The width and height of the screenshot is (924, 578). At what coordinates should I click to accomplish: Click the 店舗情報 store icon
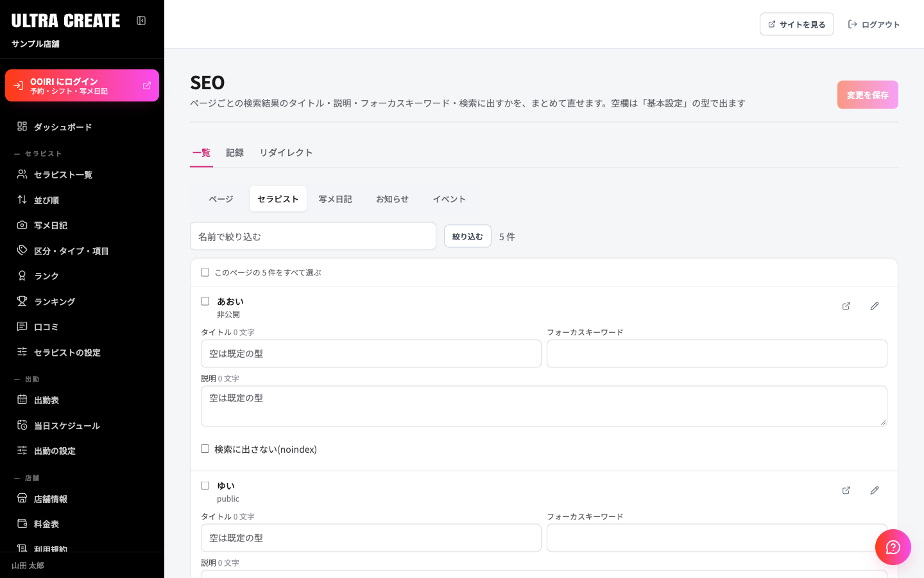point(22,498)
